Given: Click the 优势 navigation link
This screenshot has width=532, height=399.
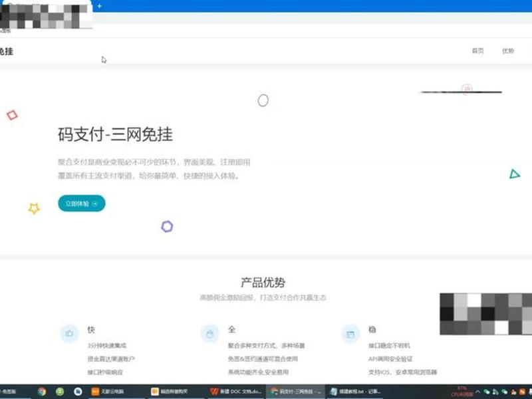Looking at the screenshot, I should [508, 51].
